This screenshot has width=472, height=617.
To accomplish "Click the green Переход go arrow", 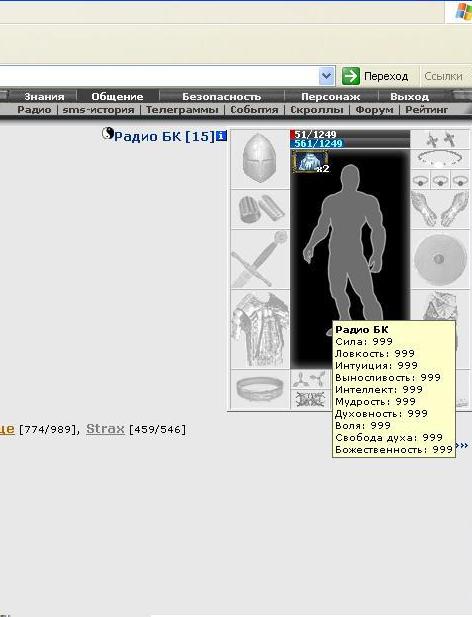I will [350, 76].
